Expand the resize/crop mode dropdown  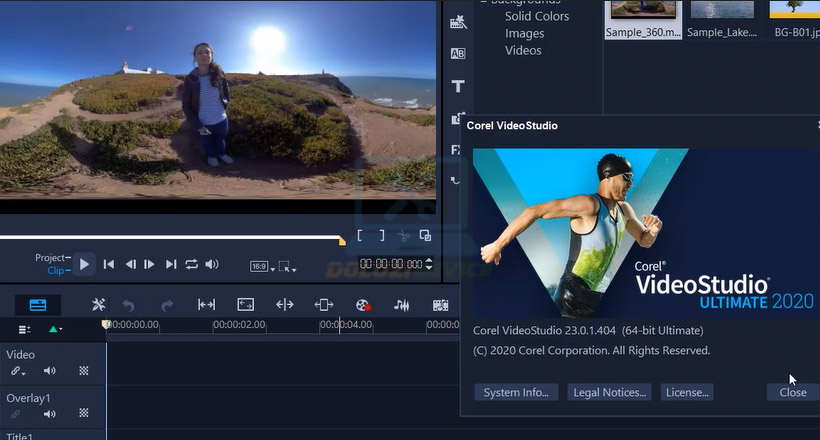coord(288,267)
